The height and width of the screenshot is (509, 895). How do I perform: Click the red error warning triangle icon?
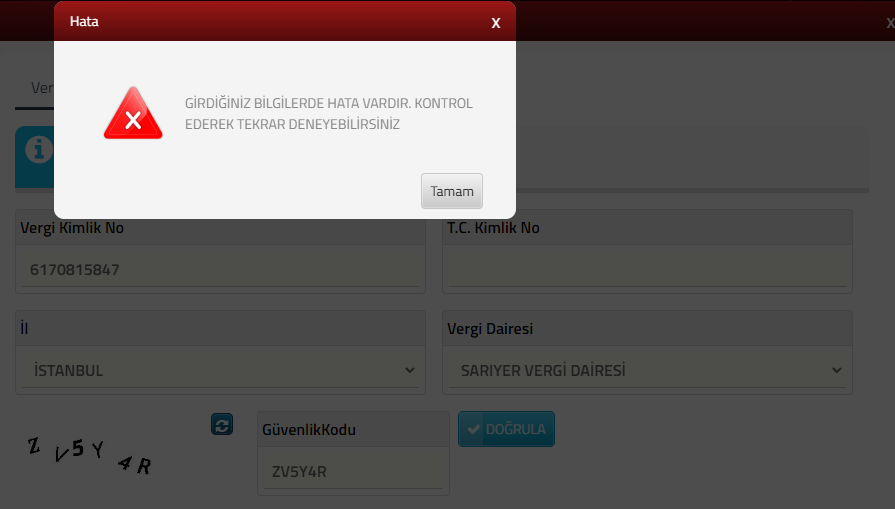tap(133, 114)
